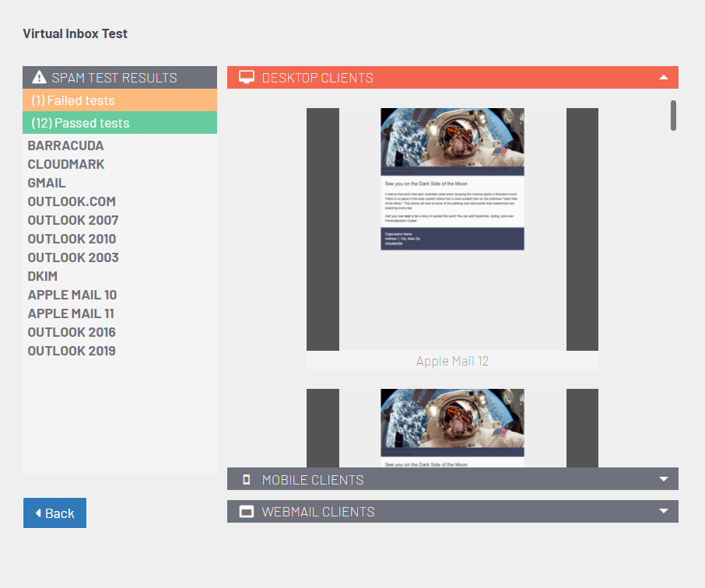Screen dimensions: 705x588
Task: Click the desktop monitor icon
Action: point(247,77)
